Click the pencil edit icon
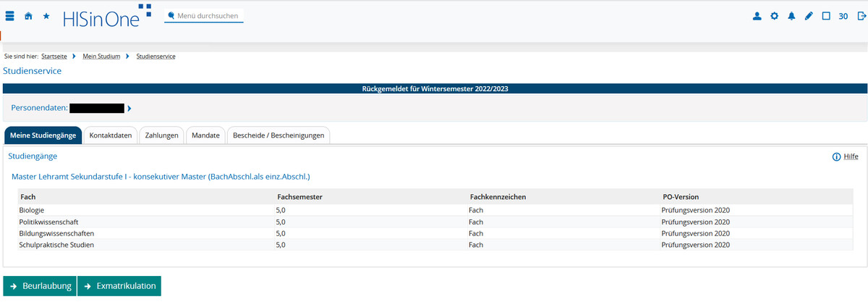 tap(809, 16)
